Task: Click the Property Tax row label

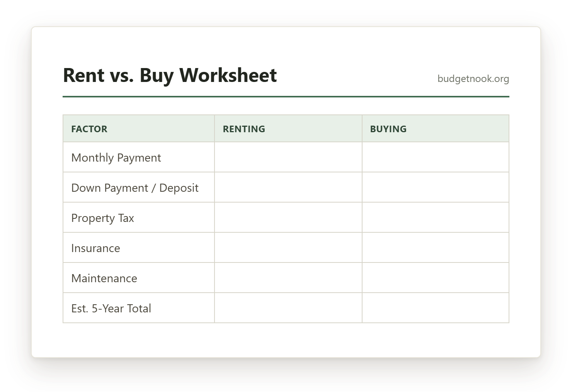Action: click(102, 218)
